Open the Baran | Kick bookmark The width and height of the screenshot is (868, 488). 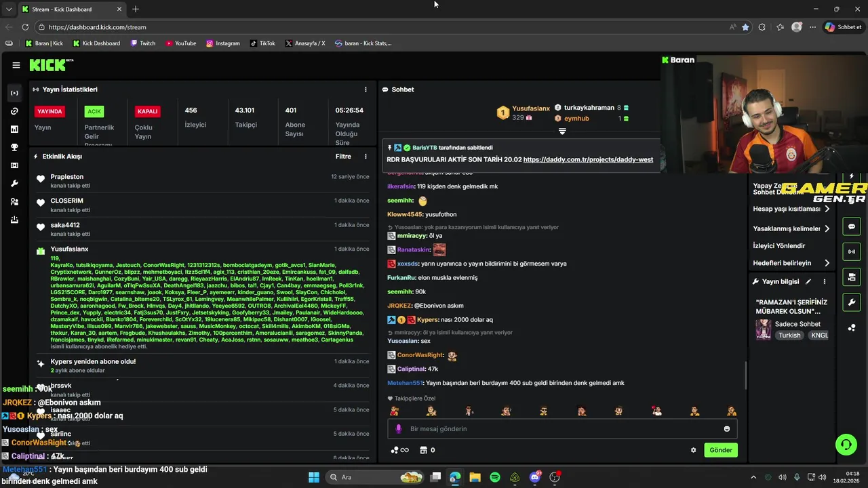(44, 43)
